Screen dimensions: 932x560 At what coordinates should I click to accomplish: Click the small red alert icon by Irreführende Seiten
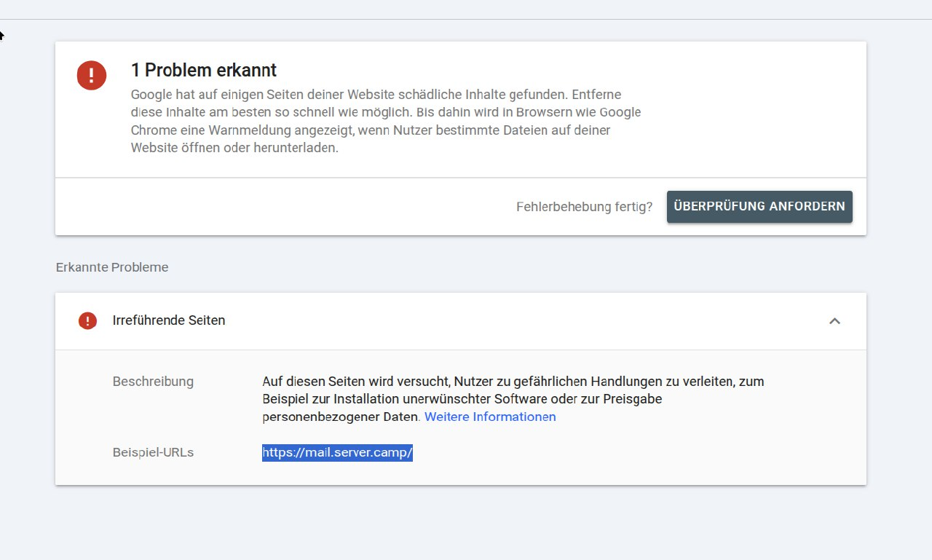tap(87, 320)
